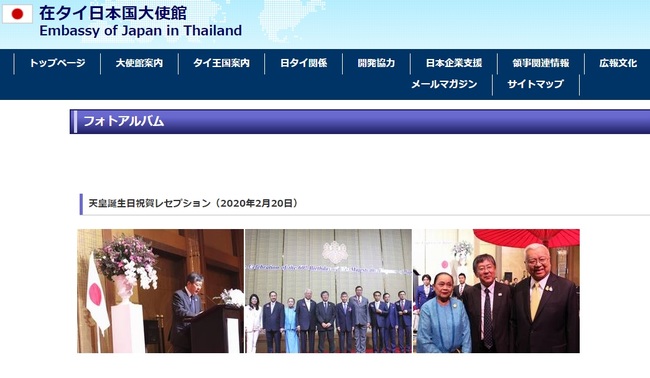The image size is (650, 378).
Task: Open the トップページ menu item
Action: tap(57, 63)
